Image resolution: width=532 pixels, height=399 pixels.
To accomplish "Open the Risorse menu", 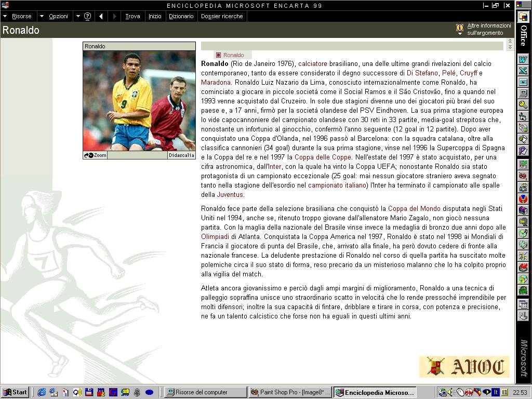I will pos(21,16).
